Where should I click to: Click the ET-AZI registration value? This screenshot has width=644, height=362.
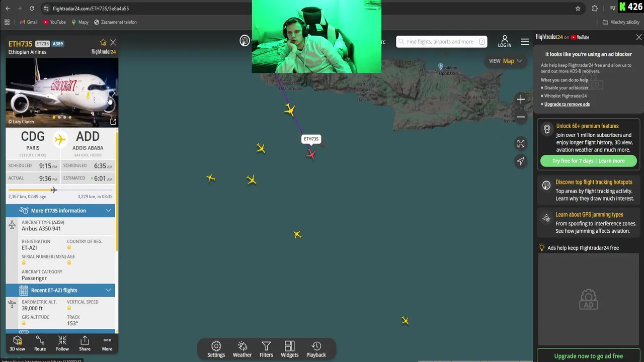(29, 247)
